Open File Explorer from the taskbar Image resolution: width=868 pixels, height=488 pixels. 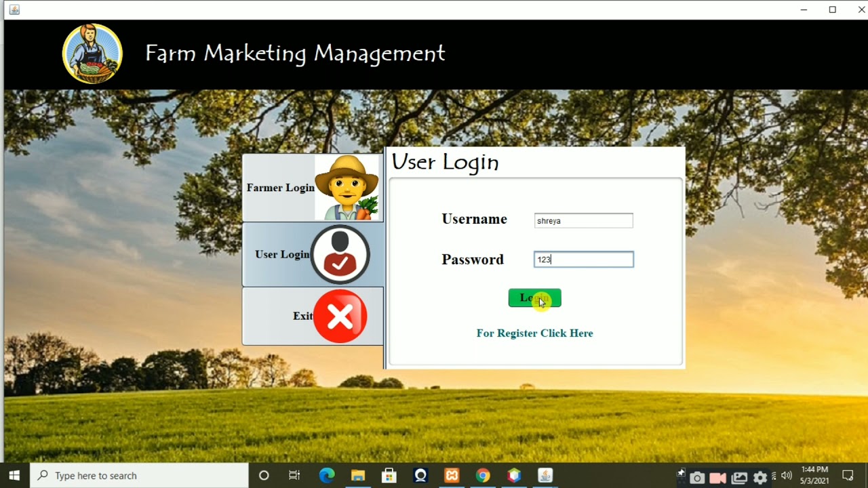point(357,475)
